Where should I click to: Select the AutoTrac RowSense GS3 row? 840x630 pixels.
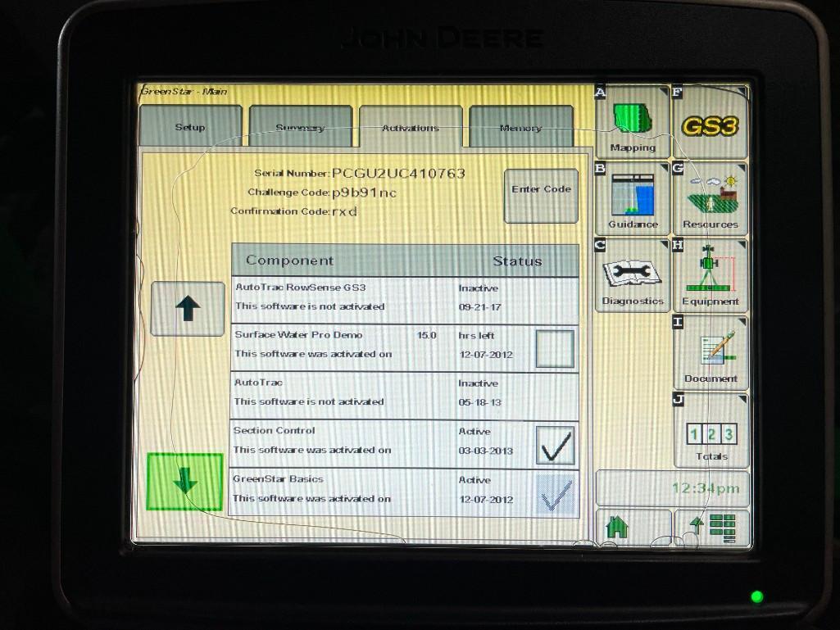tap(405, 301)
